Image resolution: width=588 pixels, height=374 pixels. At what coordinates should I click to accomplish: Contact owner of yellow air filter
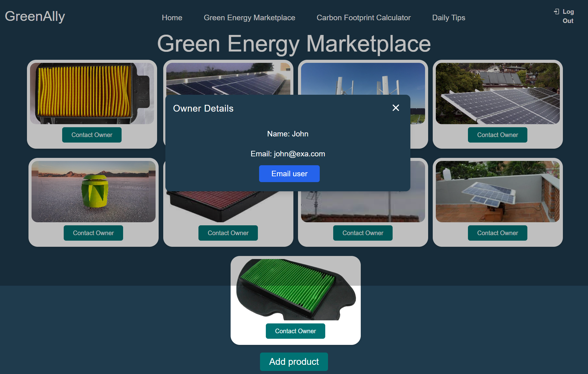92,135
